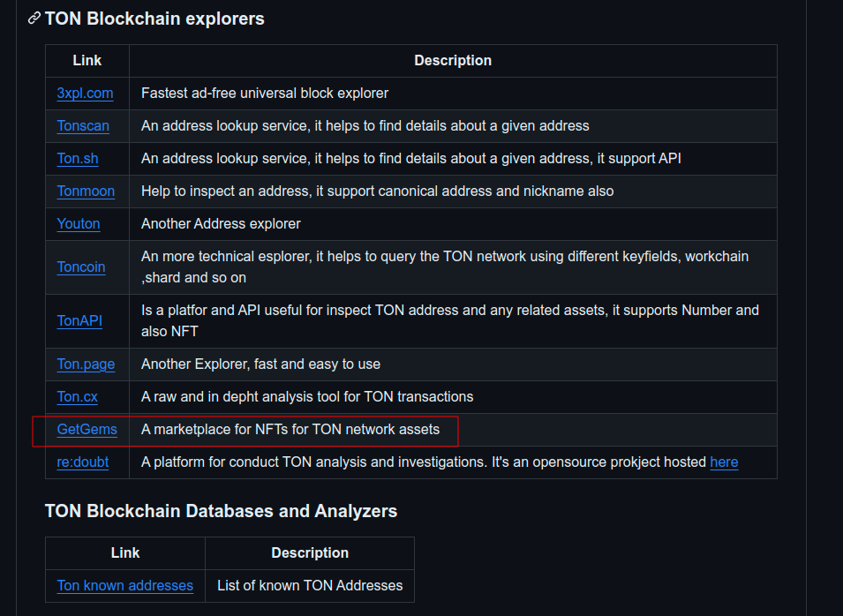Click the 'Fastest ad-free universal block explorer' text
The width and height of the screenshot is (843, 616).
tap(265, 94)
